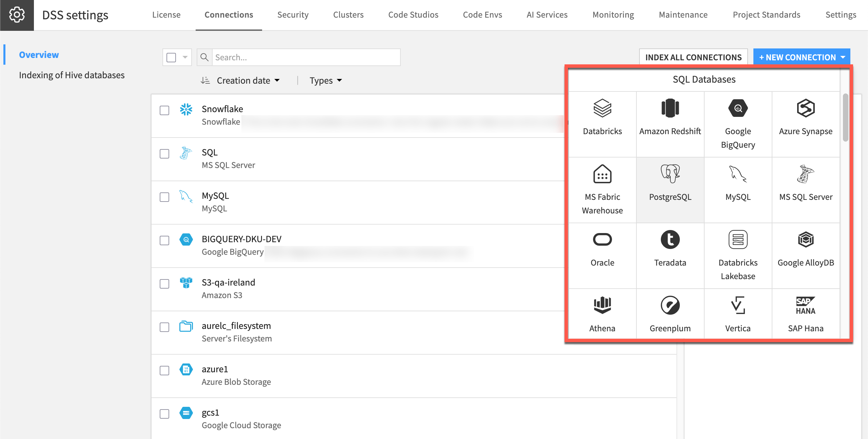The height and width of the screenshot is (439, 868).
Task: Switch to the Security tab
Action: pyautogui.click(x=293, y=15)
